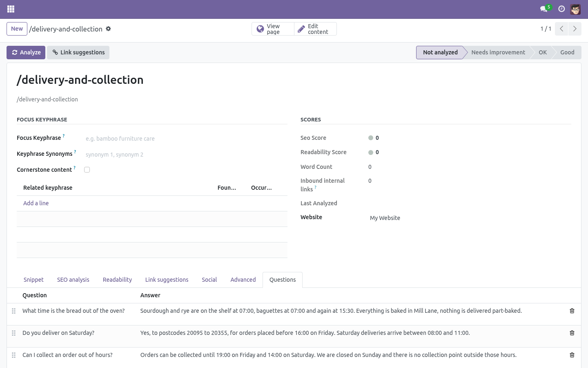
Task: Open the gear actions menu beside record name
Action: (x=108, y=29)
